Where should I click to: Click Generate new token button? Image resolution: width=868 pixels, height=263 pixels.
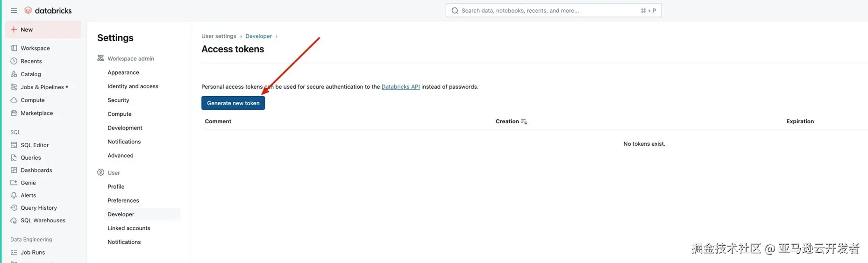pos(233,103)
